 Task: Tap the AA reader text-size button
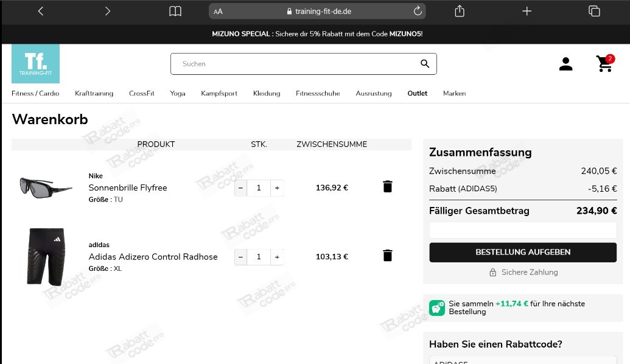[x=218, y=12]
